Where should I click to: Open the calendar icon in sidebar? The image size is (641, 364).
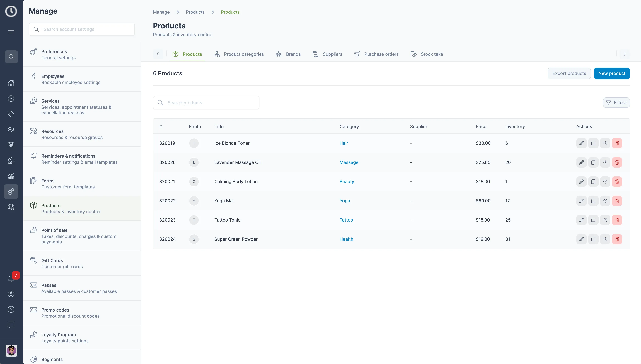pos(11,145)
